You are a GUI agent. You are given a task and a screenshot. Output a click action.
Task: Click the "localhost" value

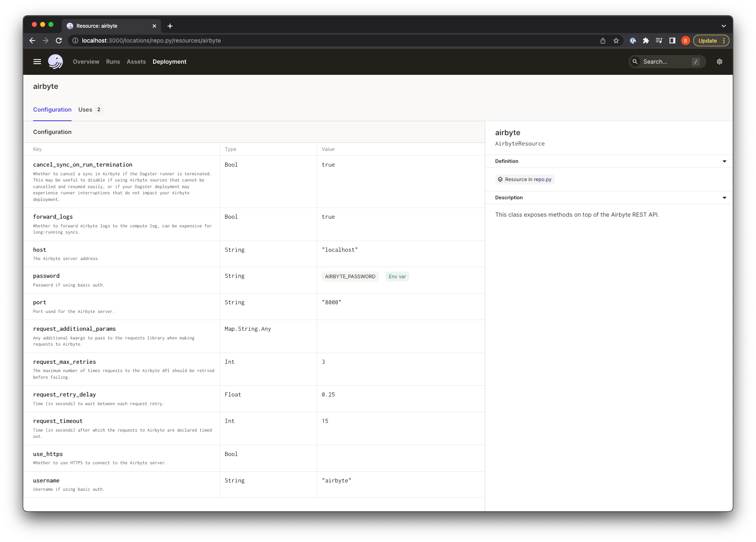(340, 250)
